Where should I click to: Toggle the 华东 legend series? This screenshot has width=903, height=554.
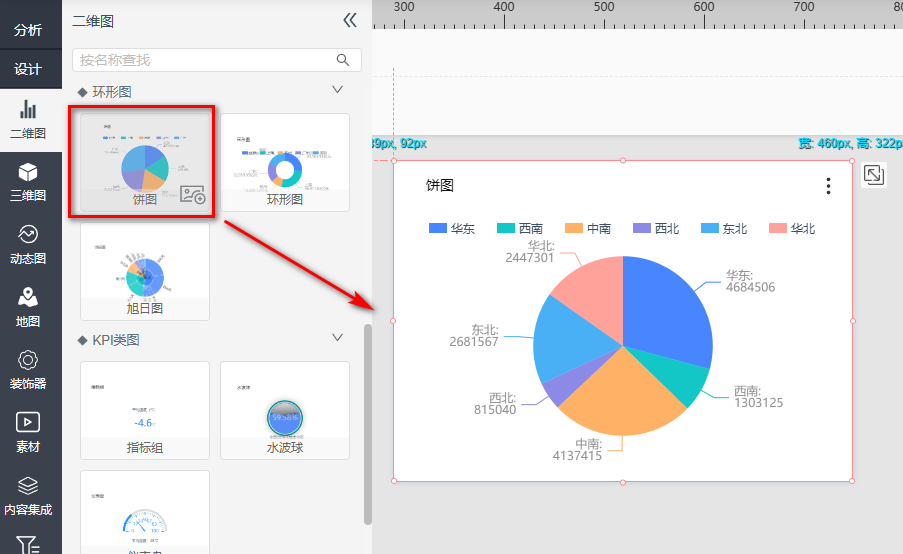click(452, 229)
